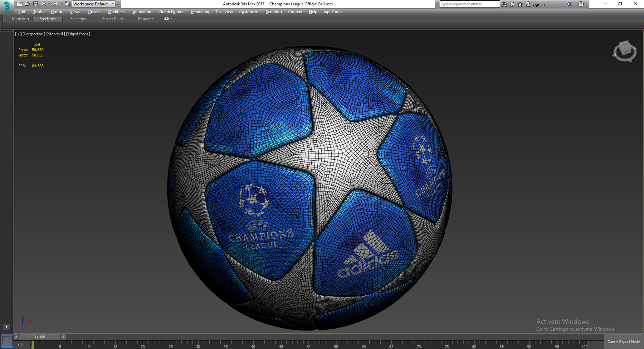Click the Open File folder icon
The height and width of the screenshot is (349, 644).
pyautogui.click(x=27, y=4)
